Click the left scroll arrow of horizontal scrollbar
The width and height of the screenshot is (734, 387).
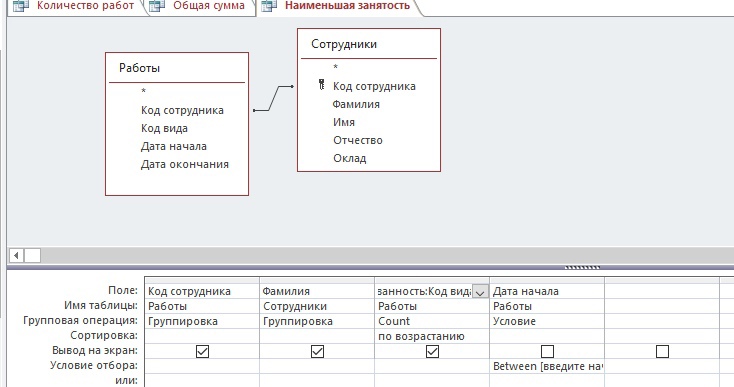point(16,256)
